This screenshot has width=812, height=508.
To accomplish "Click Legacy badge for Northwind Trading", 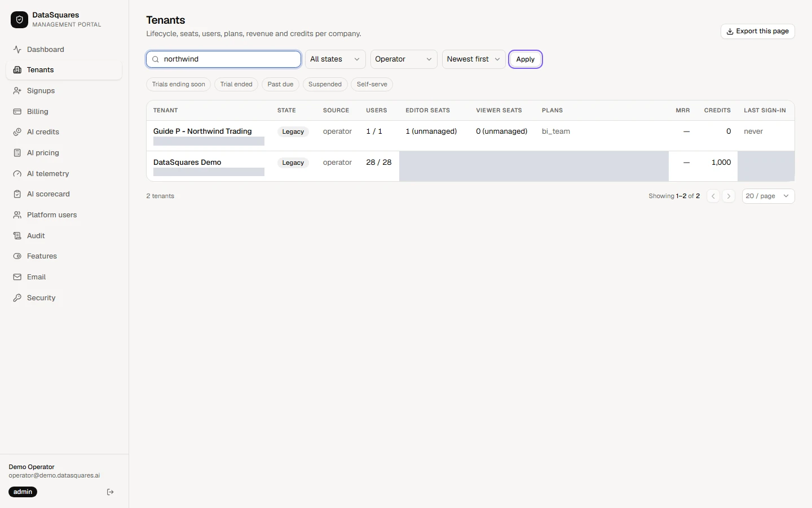I will click(293, 132).
